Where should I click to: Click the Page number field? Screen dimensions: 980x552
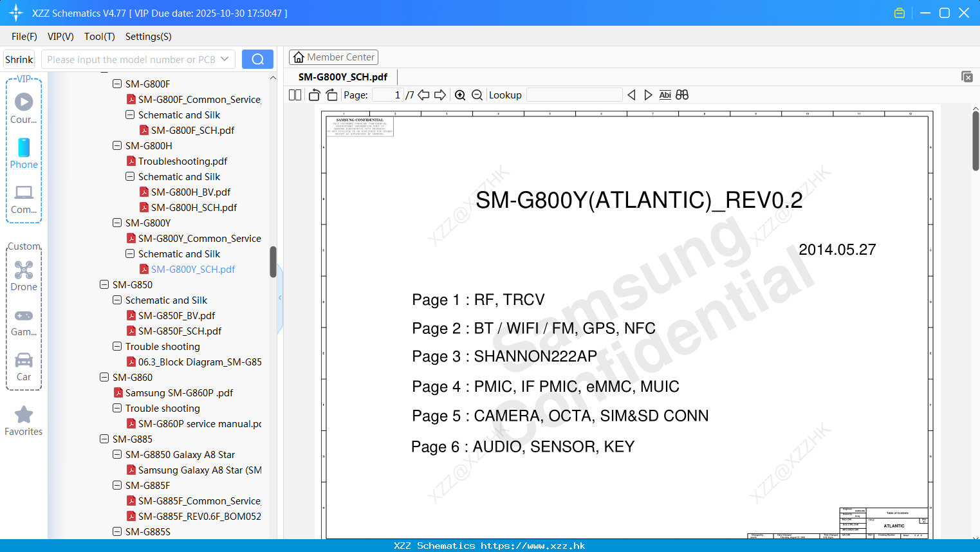pyautogui.click(x=388, y=95)
